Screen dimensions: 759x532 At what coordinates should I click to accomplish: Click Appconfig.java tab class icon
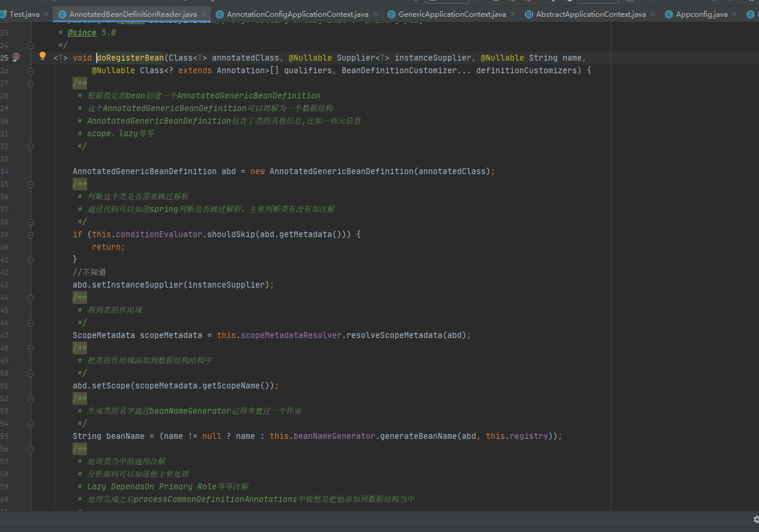tap(669, 14)
